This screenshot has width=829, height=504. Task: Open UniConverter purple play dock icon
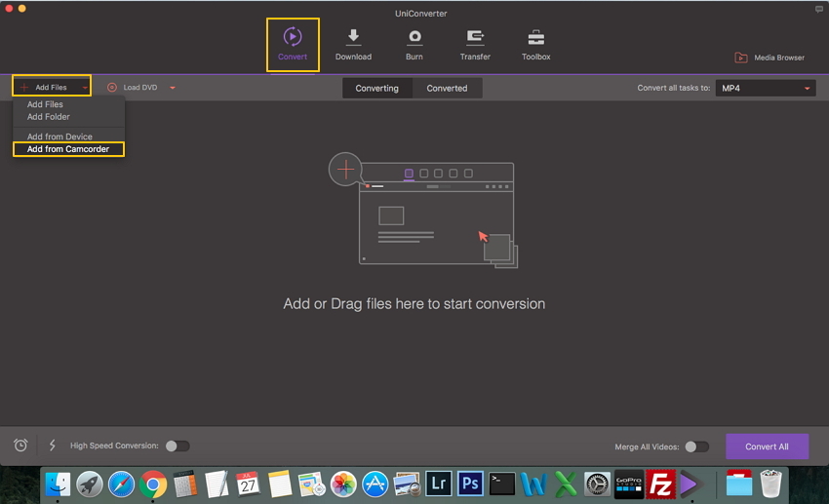point(691,484)
